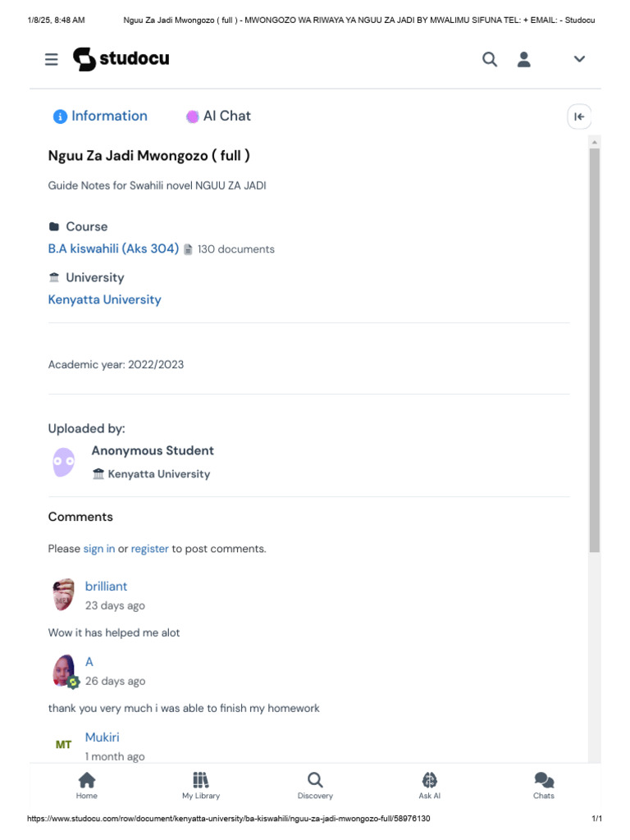Image resolution: width=630 pixels, height=840 pixels.
Task: Open the user profile icon
Action: tap(524, 59)
